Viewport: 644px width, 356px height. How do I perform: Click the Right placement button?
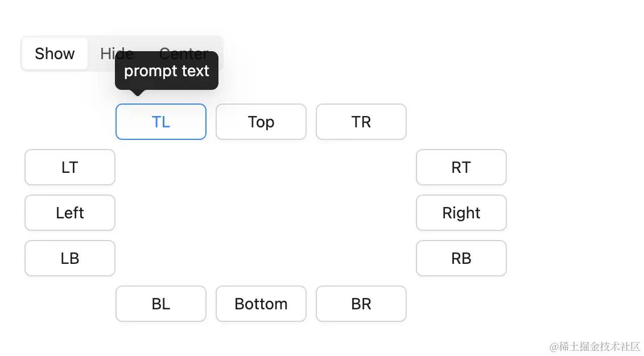pos(461,213)
